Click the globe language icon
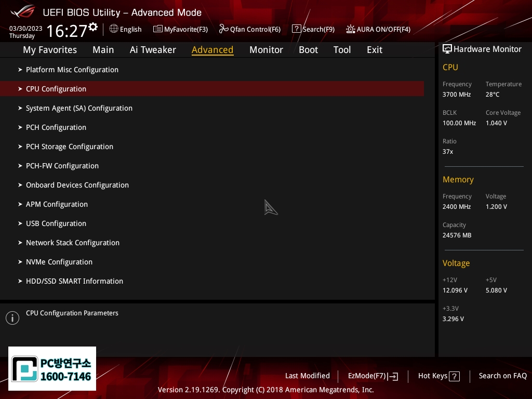 (x=114, y=29)
